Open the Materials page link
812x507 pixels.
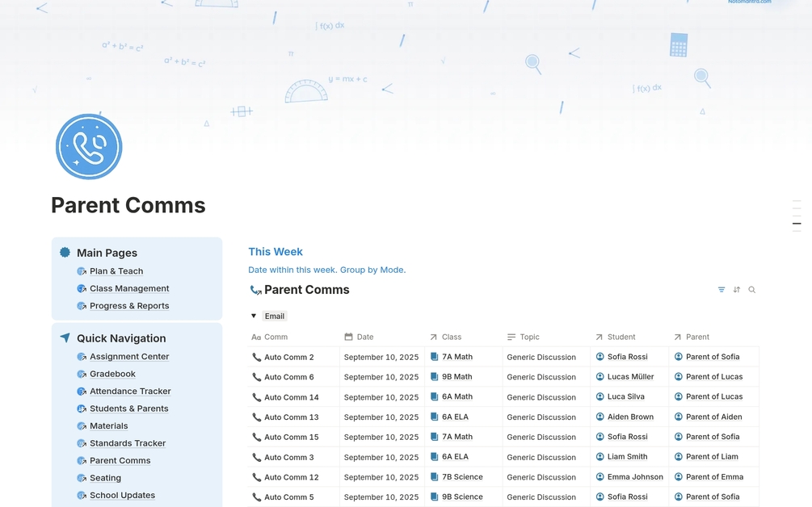109,425
